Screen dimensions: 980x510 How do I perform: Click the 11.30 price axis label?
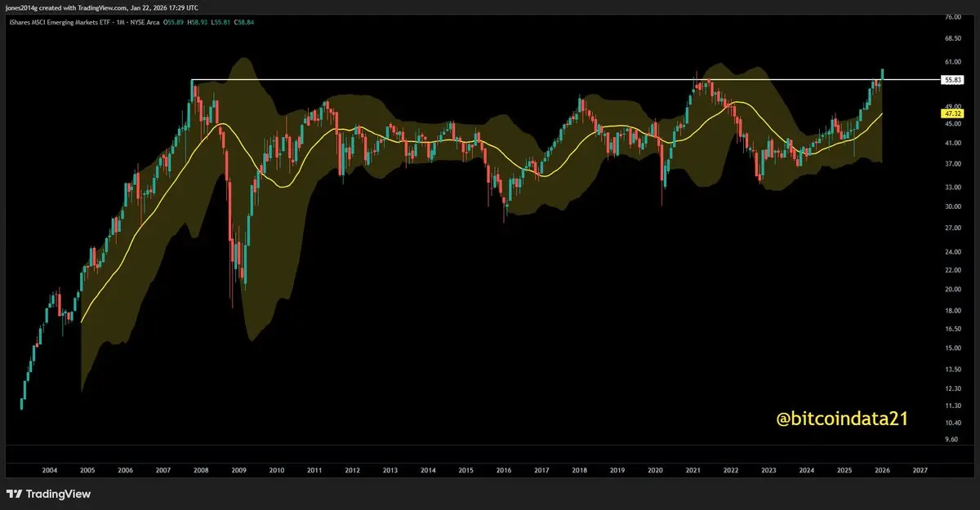click(x=952, y=406)
